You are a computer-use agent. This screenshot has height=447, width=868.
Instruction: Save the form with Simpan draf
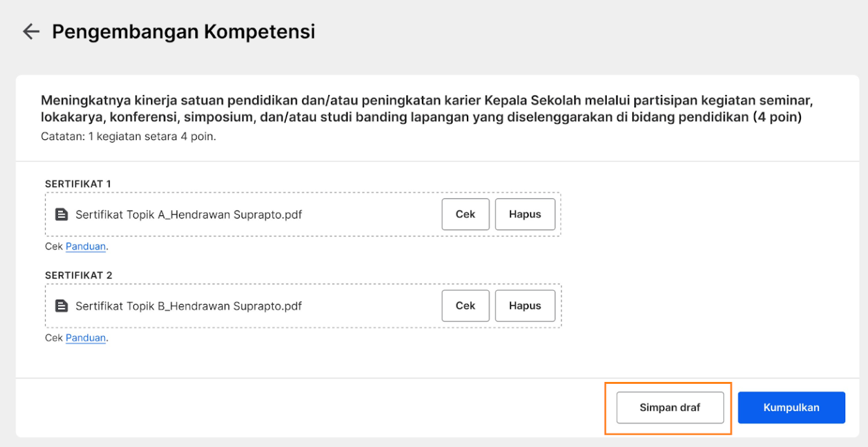coord(670,407)
